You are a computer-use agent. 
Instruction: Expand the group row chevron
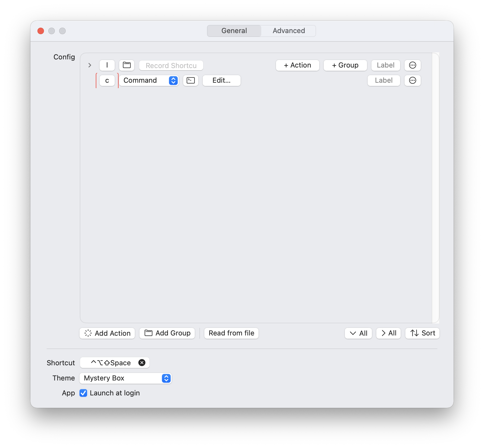(90, 65)
